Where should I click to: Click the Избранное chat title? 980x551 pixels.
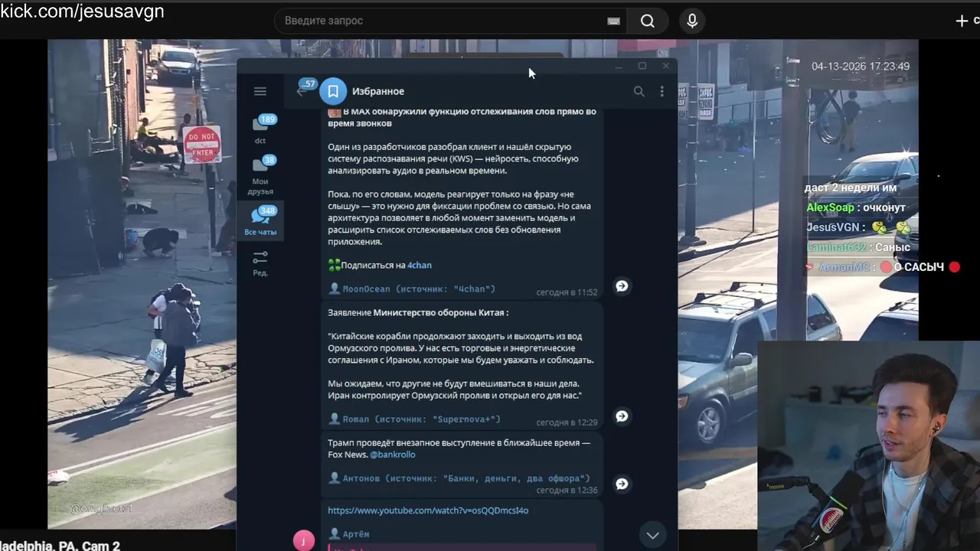pyautogui.click(x=378, y=91)
